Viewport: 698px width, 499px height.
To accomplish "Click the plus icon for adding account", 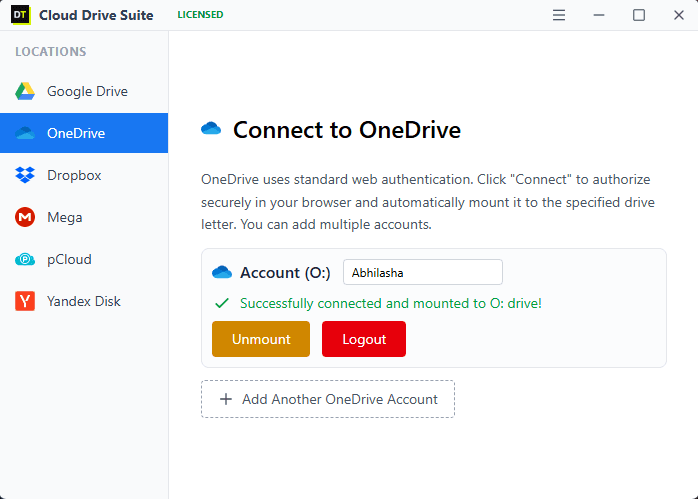I will point(226,399).
